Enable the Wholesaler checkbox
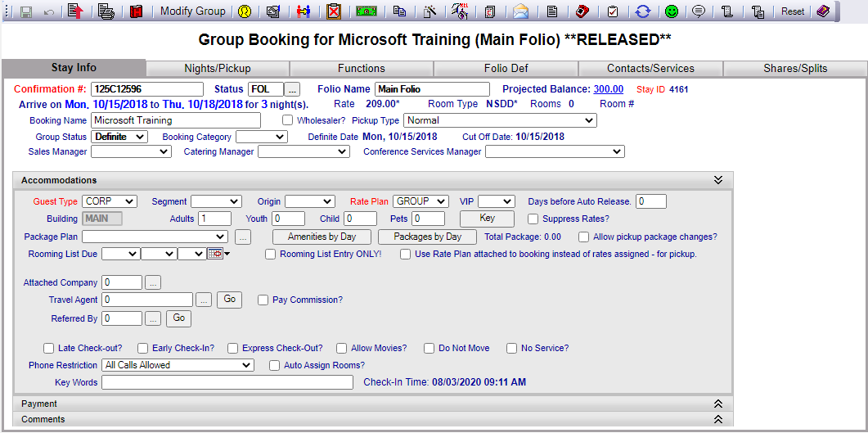 coord(288,120)
